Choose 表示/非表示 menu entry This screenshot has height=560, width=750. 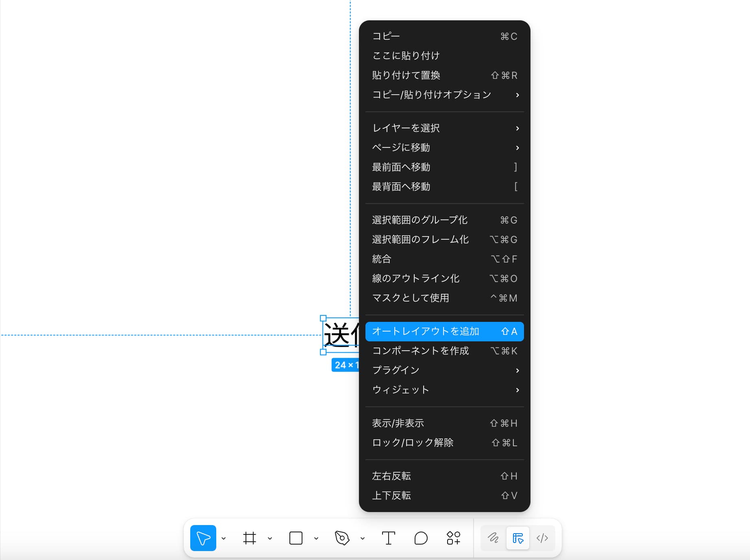click(x=445, y=423)
